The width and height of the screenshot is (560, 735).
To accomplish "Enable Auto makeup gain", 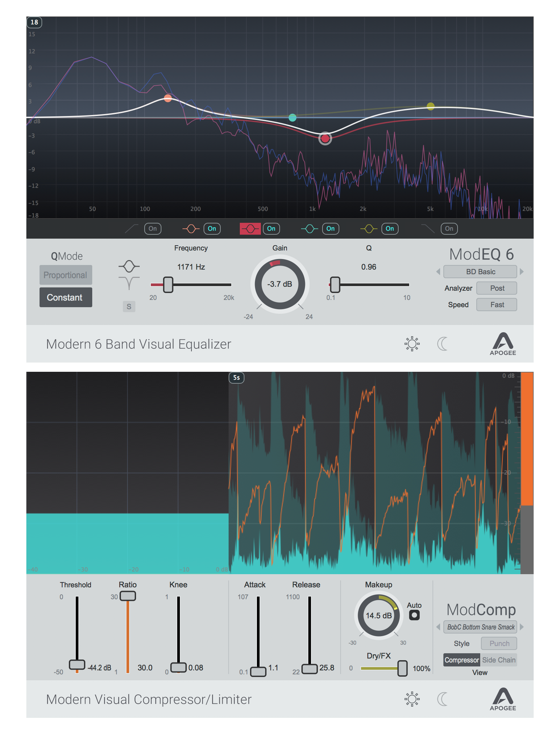I will (414, 615).
